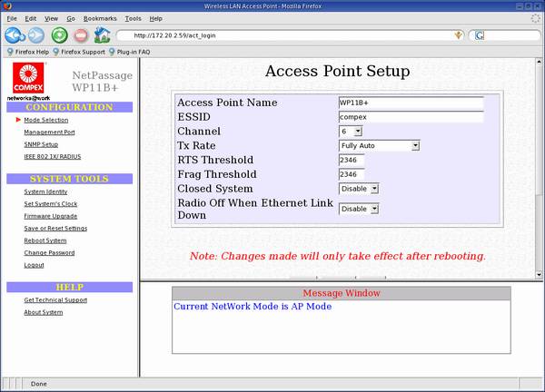Image resolution: width=545 pixels, height=392 pixels.
Task: Click the Firefox logo in title bar
Action: click(7, 6)
